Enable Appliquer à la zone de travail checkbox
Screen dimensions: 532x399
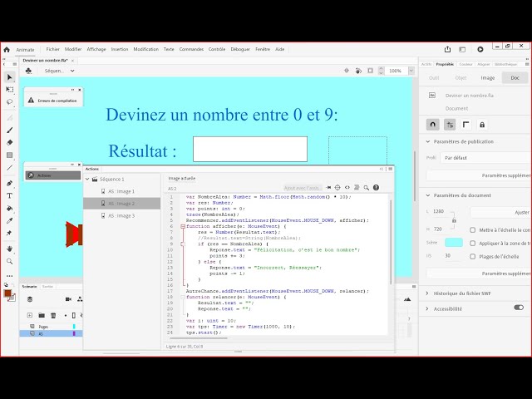(x=473, y=244)
